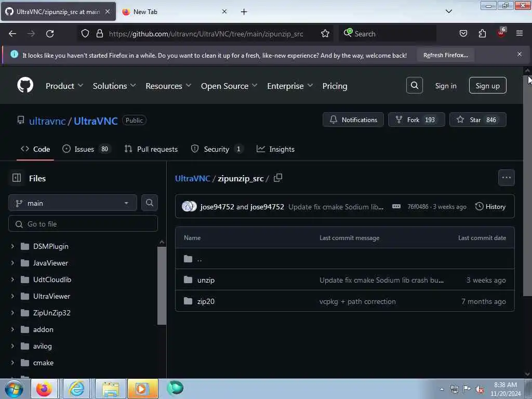The height and width of the screenshot is (399, 532).
Task: Bookmark this page with the star icon
Action: point(325,34)
